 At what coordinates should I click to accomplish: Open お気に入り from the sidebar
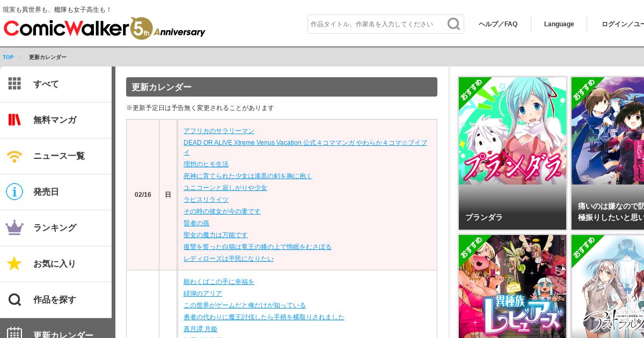[x=56, y=264]
